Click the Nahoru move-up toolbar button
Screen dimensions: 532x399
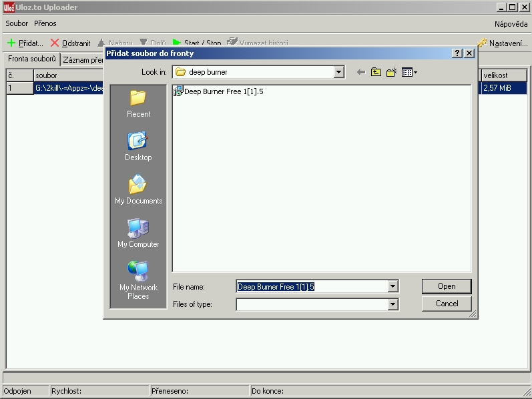115,43
